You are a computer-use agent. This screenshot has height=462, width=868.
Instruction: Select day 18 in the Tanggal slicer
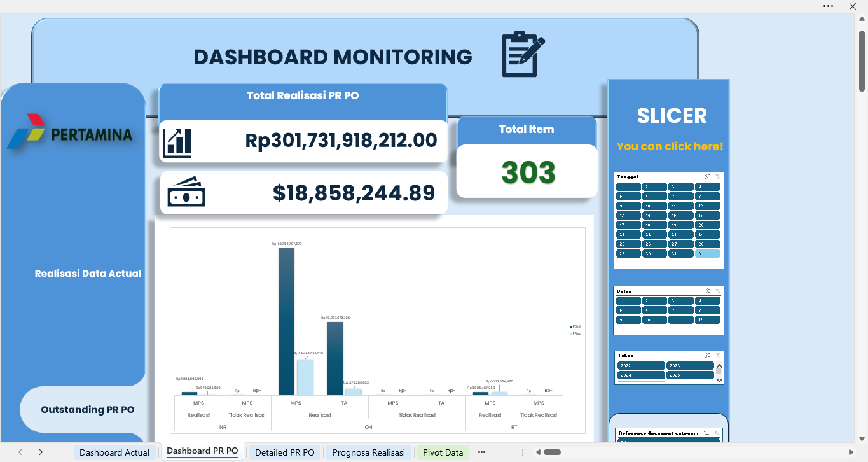(654, 225)
